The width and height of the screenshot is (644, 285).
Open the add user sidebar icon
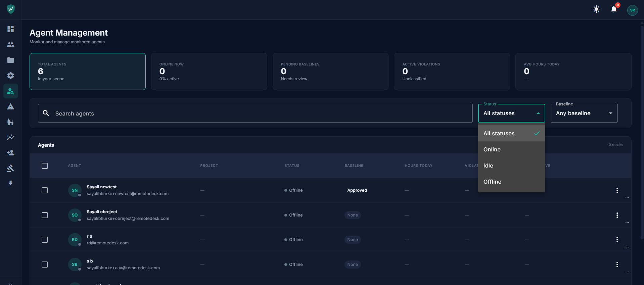point(10,153)
